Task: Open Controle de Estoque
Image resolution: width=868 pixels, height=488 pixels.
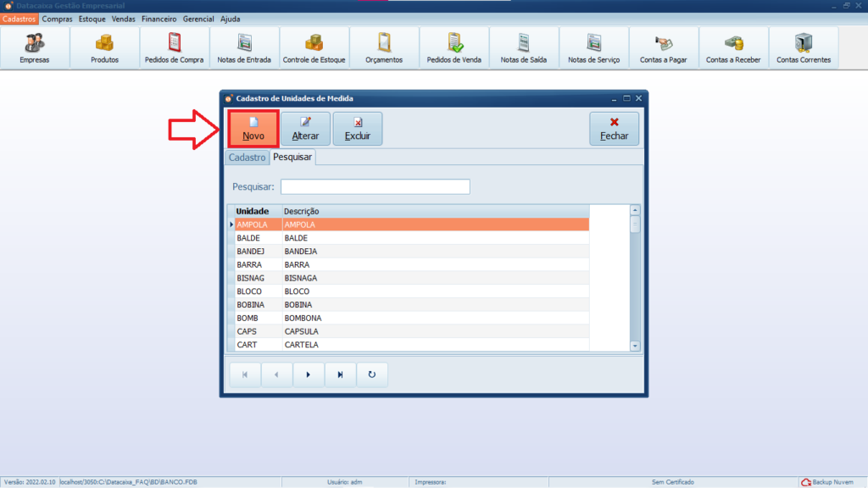Action: [x=314, y=47]
